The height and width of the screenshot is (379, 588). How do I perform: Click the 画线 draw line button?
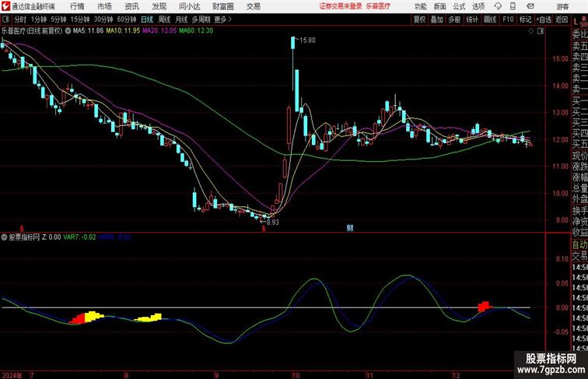(x=490, y=19)
